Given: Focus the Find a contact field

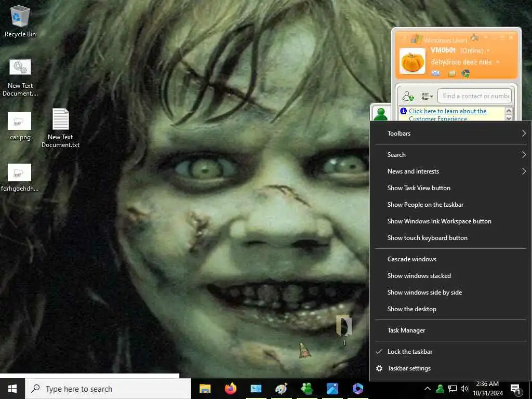Looking at the screenshot, I should click(x=474, y=96).
